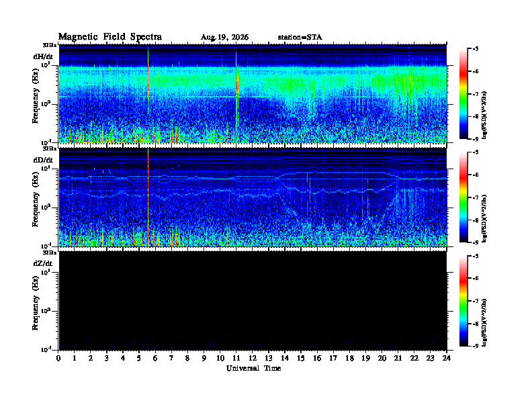Image resolution: width=532 pixels, height=411 pixels.
Task: Click the hour 24 tick label on time axis
Action: point(447,359)
